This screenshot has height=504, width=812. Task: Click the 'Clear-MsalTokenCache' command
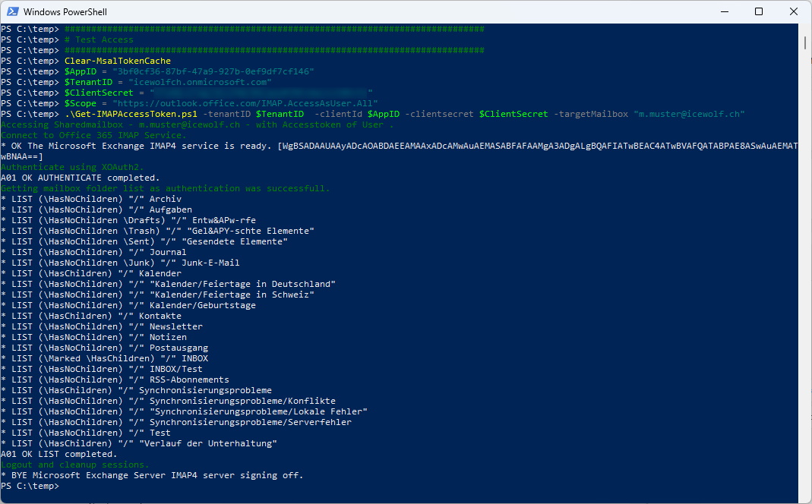click(x=118, y=61)
